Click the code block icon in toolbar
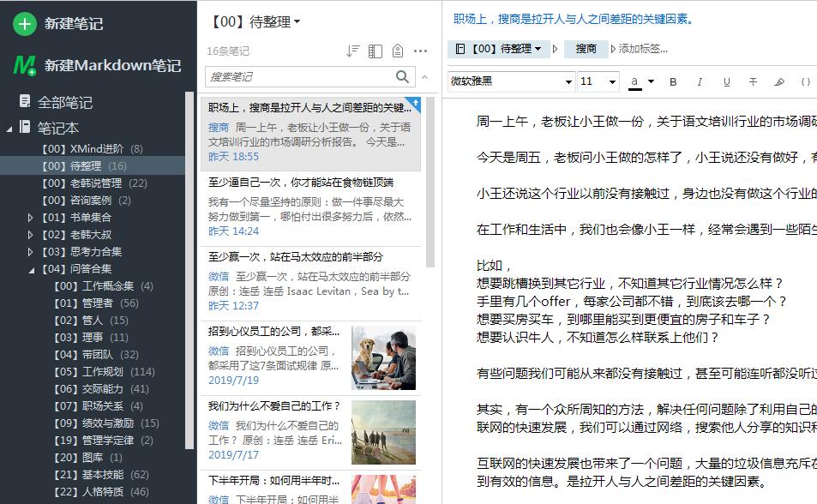Screen dimensions: 817x504 [805, 81]
